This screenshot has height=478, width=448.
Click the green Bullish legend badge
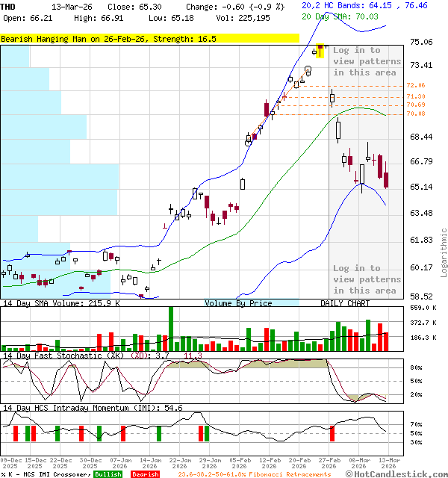click(x=108, y=474)
